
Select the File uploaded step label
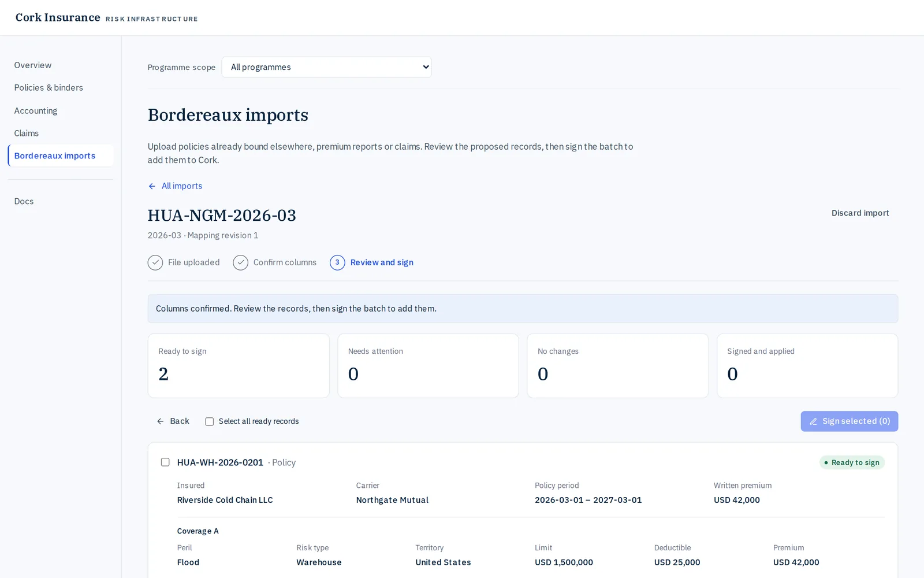pos(193,262)
